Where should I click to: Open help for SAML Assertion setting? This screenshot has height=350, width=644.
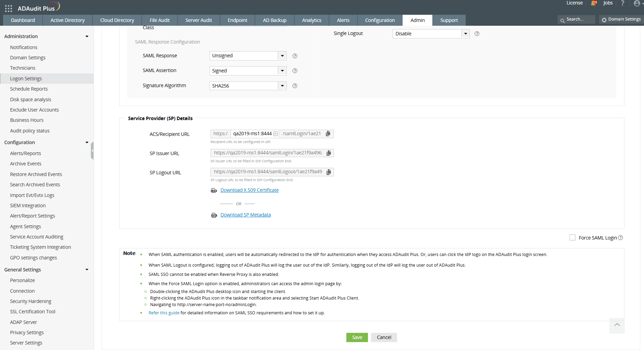point(294,71)
